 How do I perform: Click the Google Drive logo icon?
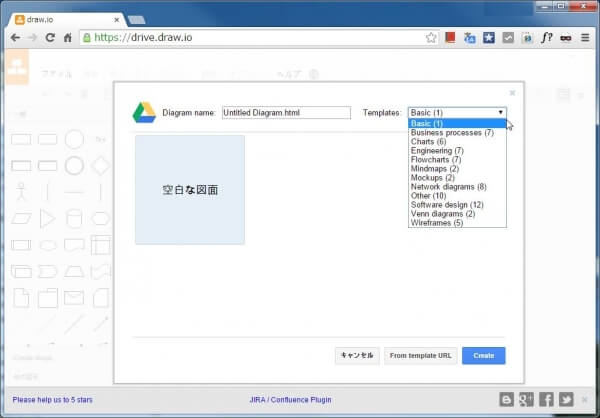click(x=144, y=113)
